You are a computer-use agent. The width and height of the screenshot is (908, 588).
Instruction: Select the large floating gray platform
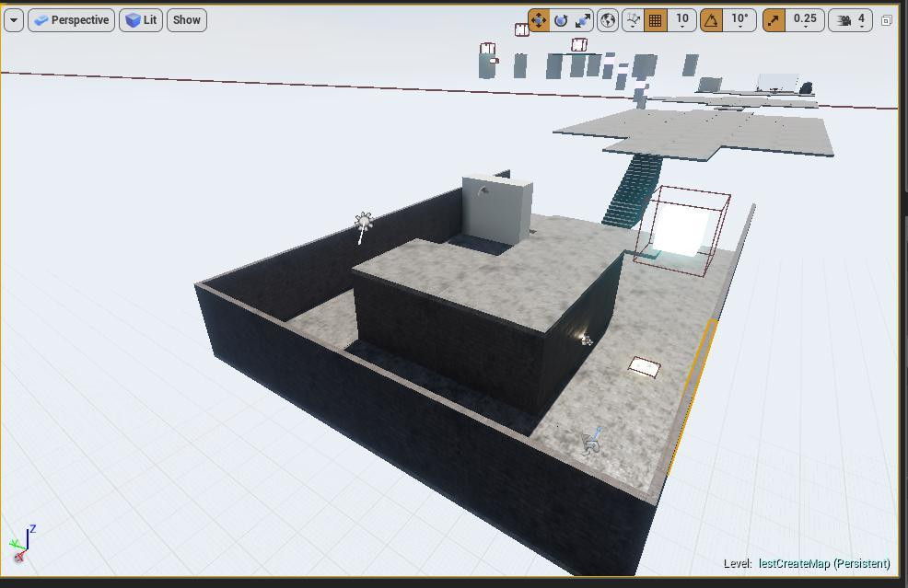(695, 133)
